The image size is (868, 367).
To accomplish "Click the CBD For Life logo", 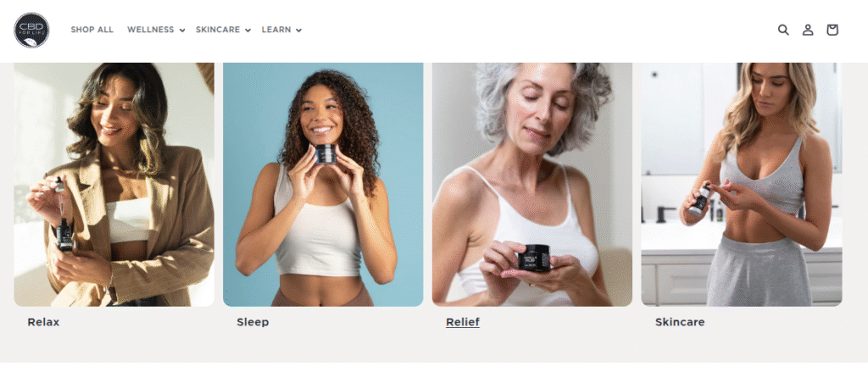I will click(x=31, y=30).
